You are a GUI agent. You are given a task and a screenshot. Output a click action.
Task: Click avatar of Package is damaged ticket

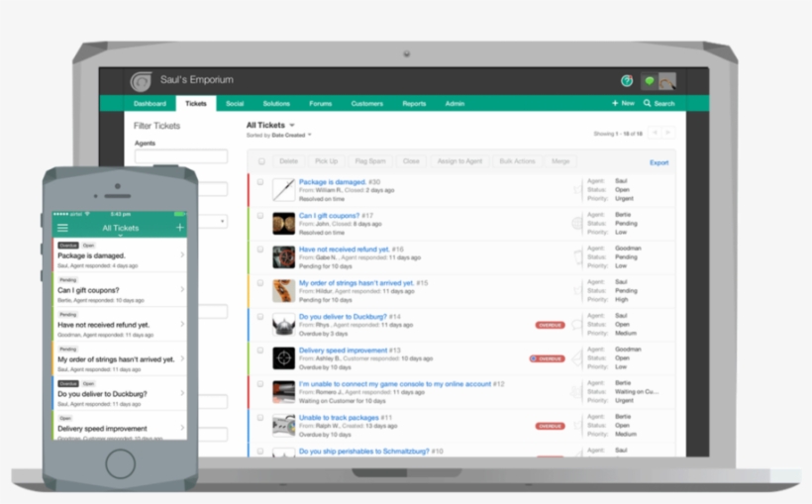point(284,190)
